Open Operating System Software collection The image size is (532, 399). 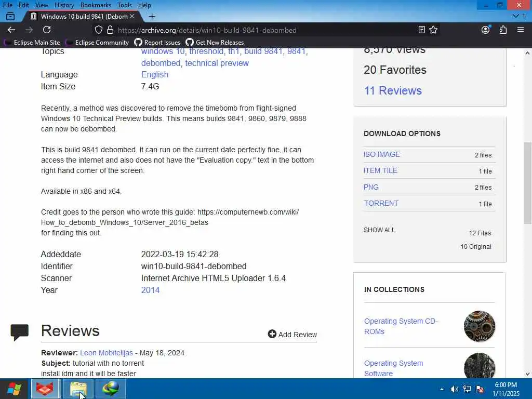pos(394,368)
